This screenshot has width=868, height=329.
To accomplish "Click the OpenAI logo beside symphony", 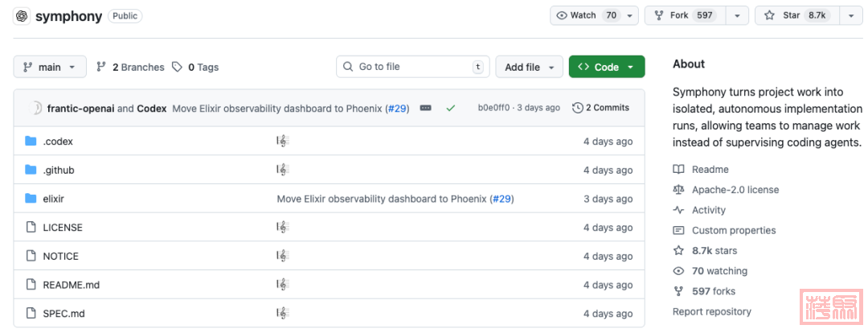I will pos(22,16).
